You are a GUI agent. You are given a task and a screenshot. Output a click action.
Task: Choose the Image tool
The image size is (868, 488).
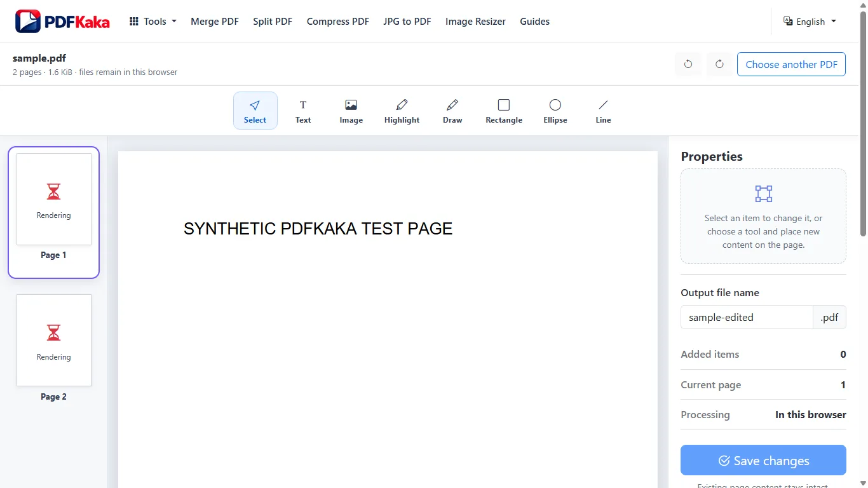click(351, 111)
